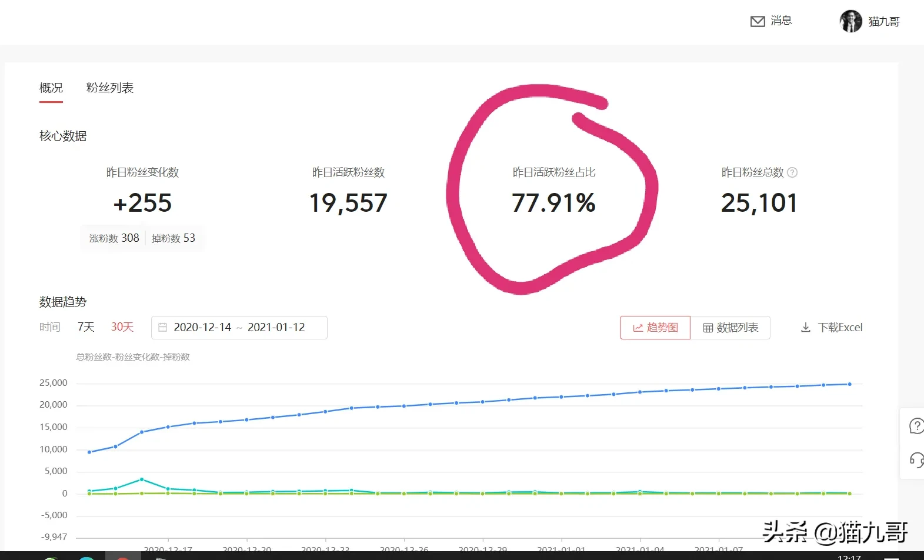Open the headset customer service icon
924x560 pixels.
[x=916, y=459]
